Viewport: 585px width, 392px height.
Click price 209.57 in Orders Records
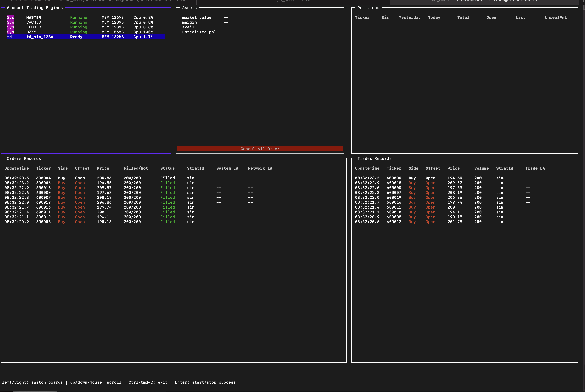[x=104, y=188]
